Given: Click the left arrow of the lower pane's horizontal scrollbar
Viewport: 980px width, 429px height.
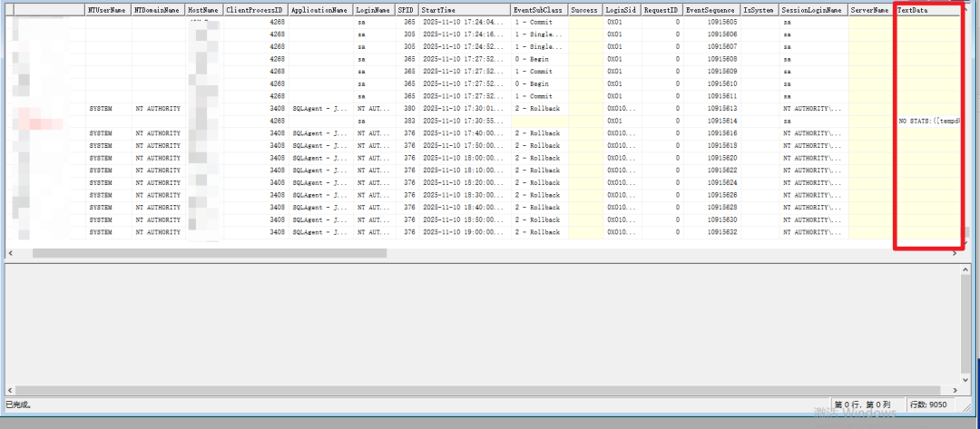Looking at the screenshot, I should pos(9,390).
